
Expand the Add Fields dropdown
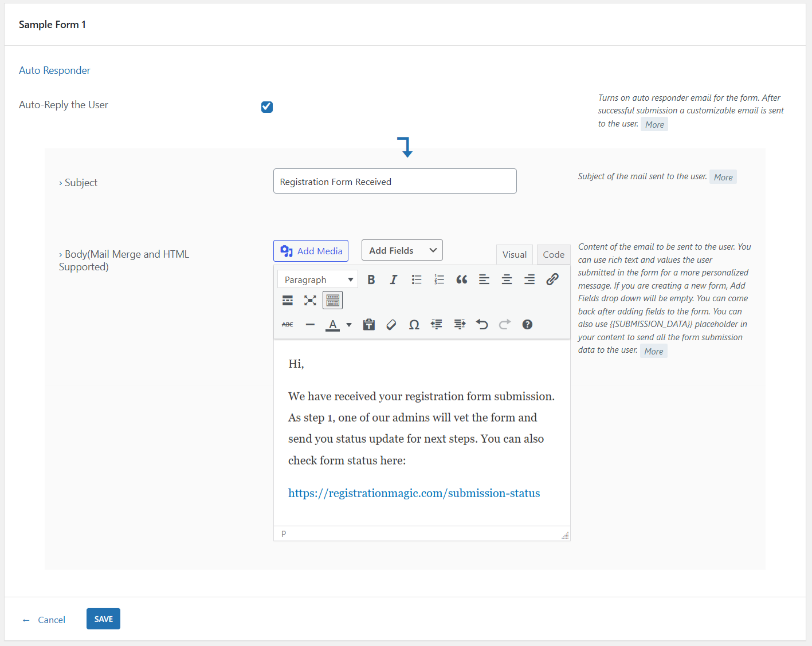click(x=402, y=250)
